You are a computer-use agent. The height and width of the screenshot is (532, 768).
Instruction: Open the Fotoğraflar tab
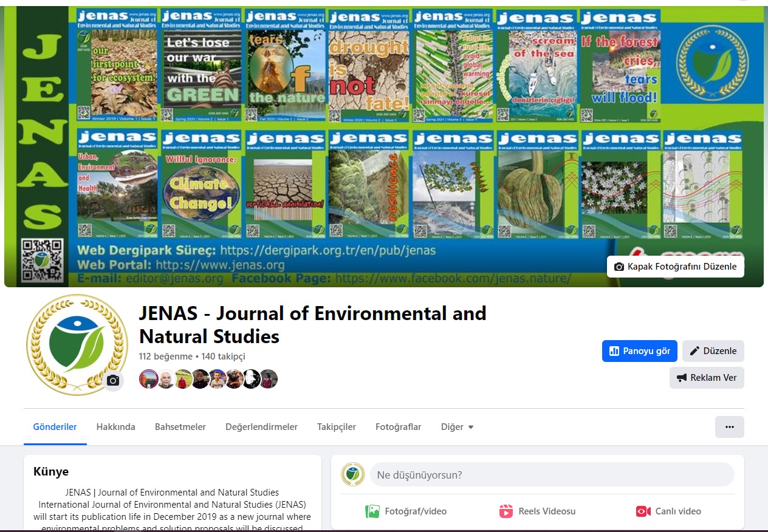point(398,426)
